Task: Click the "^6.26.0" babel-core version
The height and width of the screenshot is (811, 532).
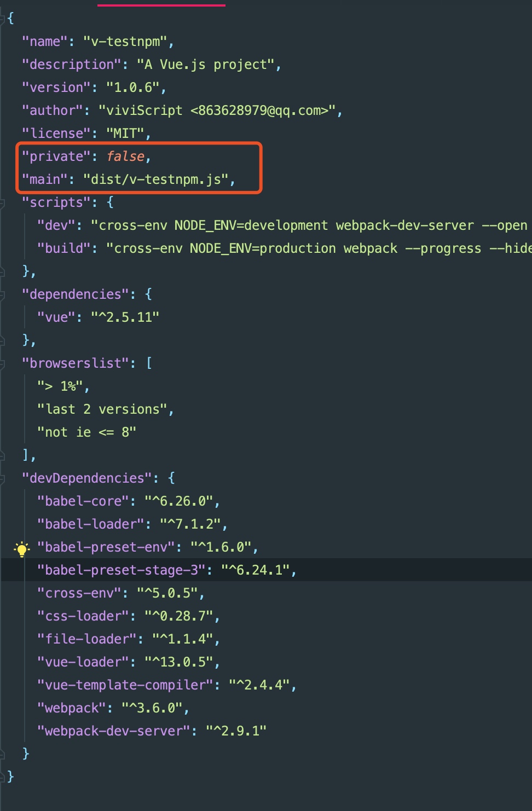Action: [x=179, y=501]
